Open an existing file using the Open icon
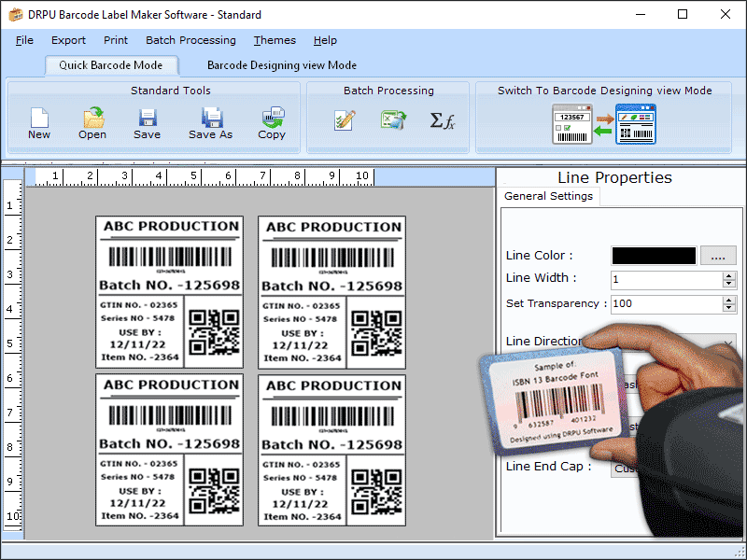Screen dimensions: 747x560 click(92, 121)
